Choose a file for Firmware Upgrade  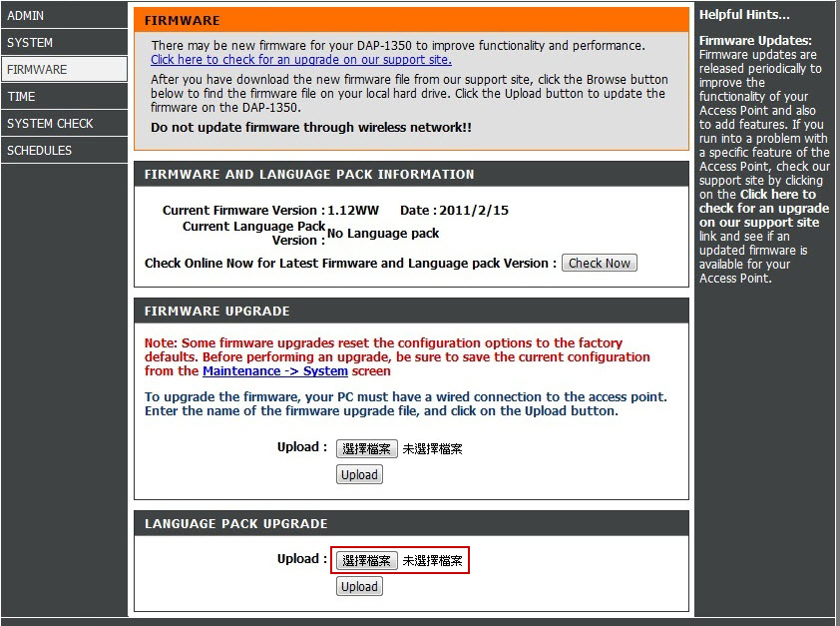[x=366, y=448]
